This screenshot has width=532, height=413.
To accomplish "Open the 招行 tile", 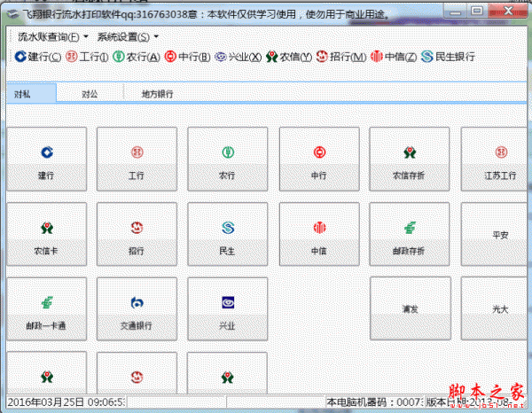I will coord(137,234).
